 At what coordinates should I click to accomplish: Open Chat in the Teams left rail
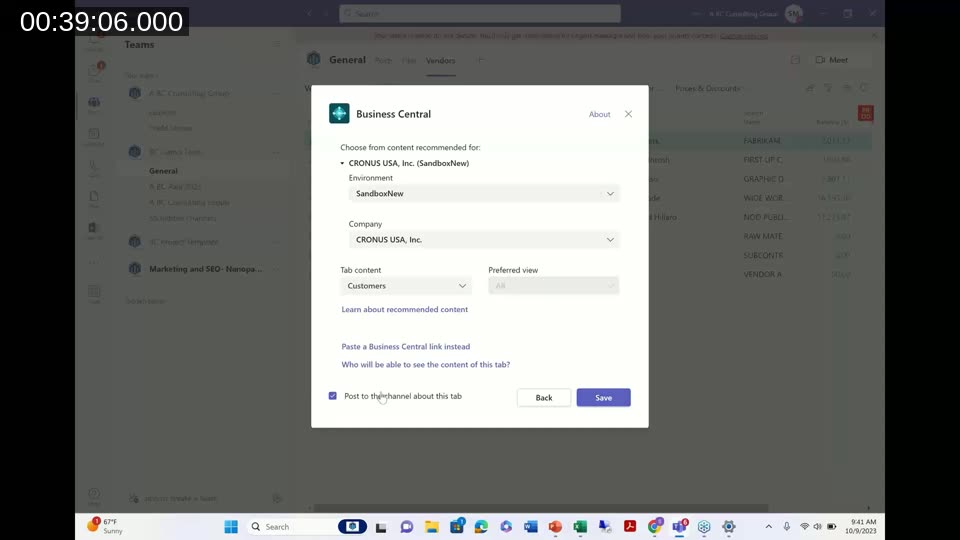[94, 71]
